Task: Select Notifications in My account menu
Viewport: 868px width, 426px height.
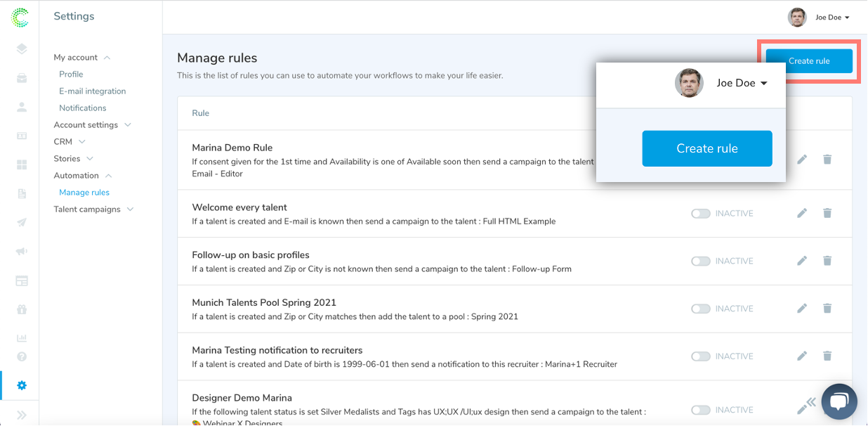Action: 82,108
